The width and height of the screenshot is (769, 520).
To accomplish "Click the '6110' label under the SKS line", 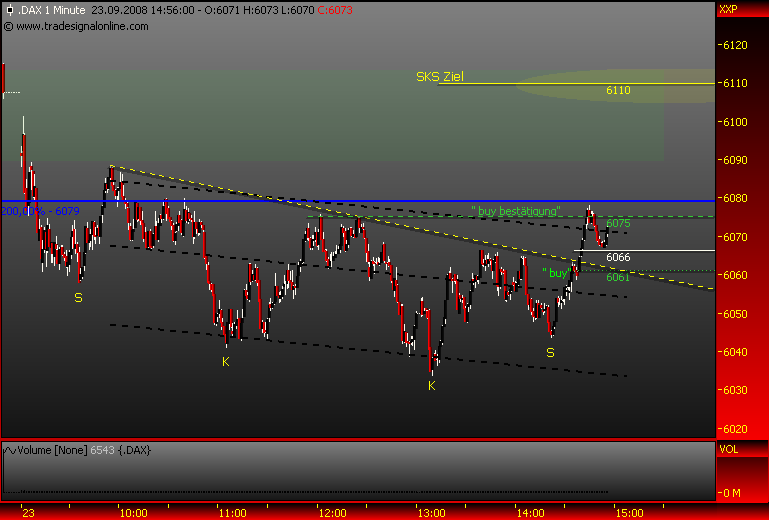I will pos(618,90).
